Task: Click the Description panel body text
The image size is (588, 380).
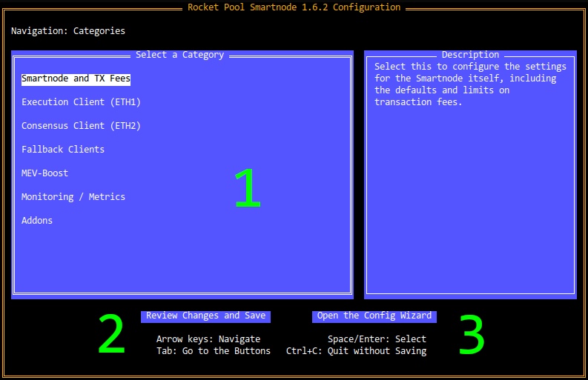Action: click(x=470, y=84)
